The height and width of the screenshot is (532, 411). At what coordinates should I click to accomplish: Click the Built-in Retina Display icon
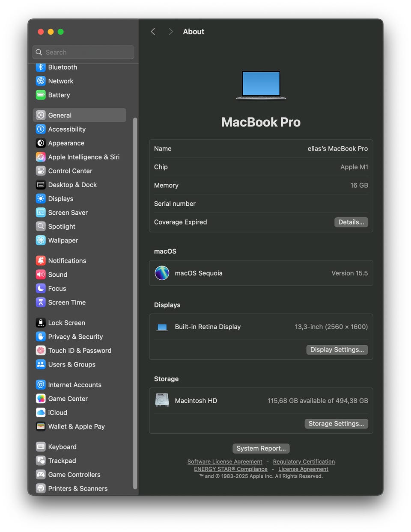(162, 327)
